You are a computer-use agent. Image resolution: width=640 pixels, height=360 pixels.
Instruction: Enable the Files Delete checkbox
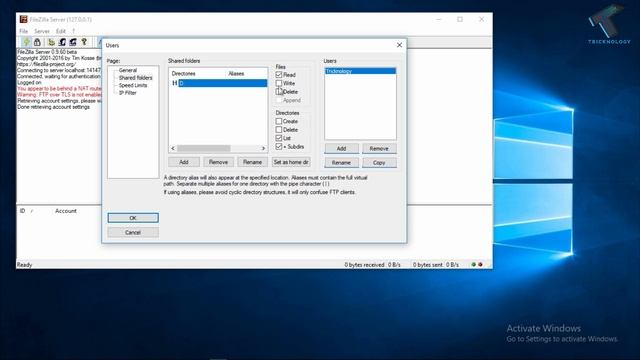pyautogui.click(x=279, y=92)
